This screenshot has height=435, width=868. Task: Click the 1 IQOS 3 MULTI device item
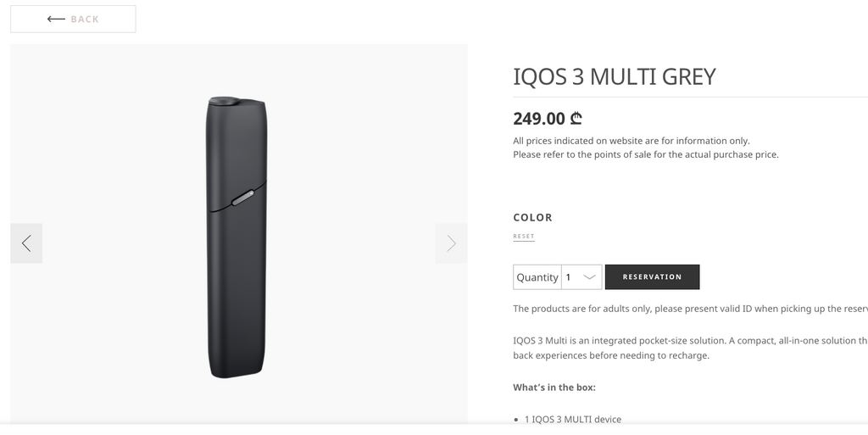[573, 419]
